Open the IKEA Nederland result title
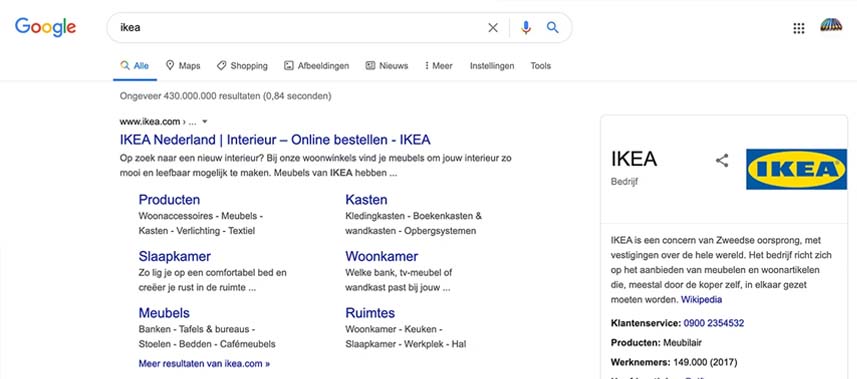857x379 pixels. [275, 139]
